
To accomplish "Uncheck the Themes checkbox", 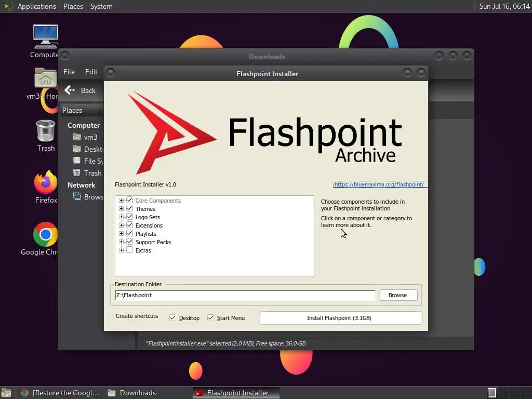I will [x=129, y=208].
